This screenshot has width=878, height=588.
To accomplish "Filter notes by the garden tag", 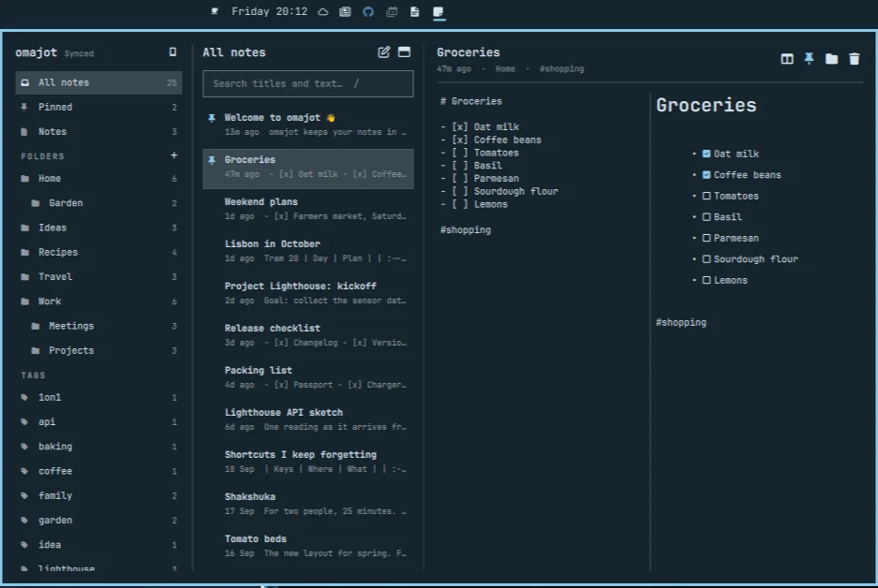I will (98, 521).
